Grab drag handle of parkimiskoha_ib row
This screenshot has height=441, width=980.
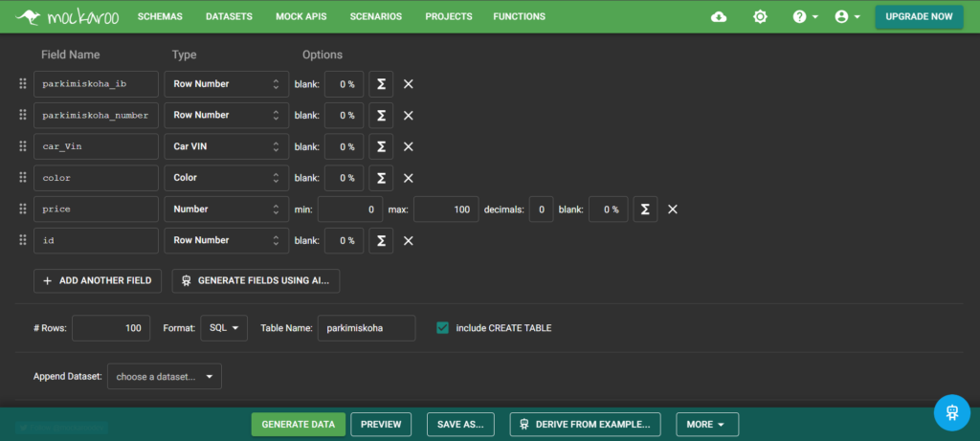pos(23,83)
